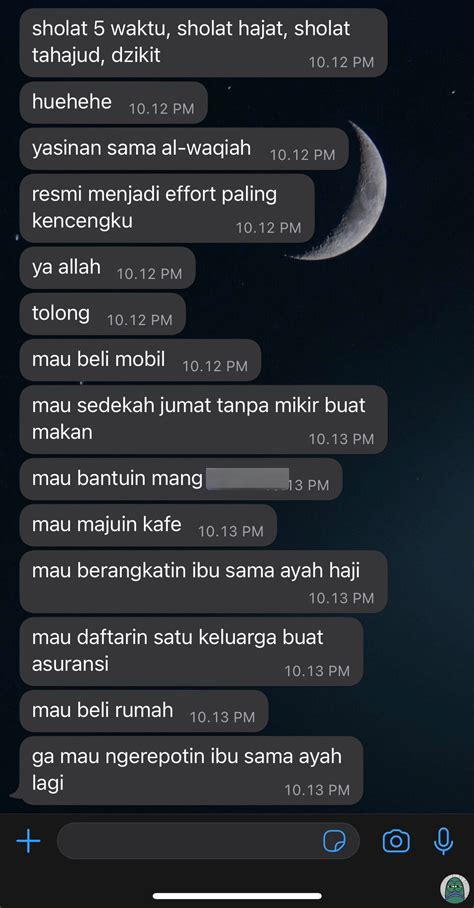Select the "mau majuin kafe" message
The width and height of the screenshot is (474, 908).
pyautogui.click(x=148, y=525)
